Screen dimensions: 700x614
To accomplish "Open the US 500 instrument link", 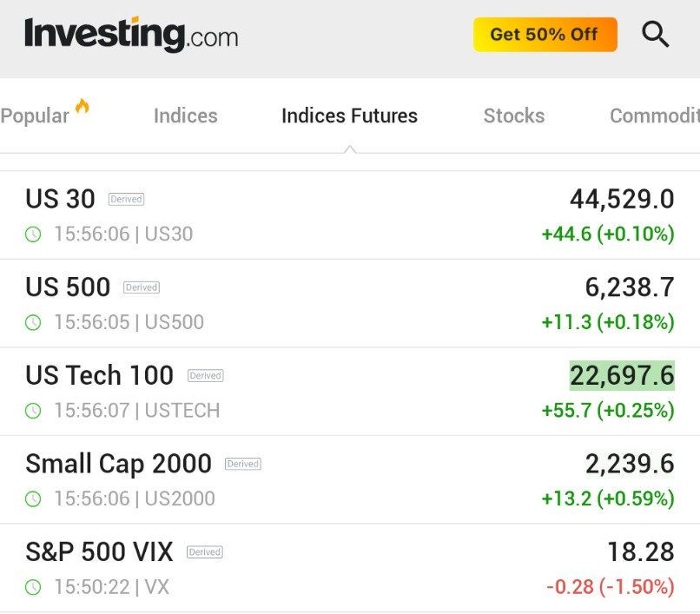I will [68, 287].
